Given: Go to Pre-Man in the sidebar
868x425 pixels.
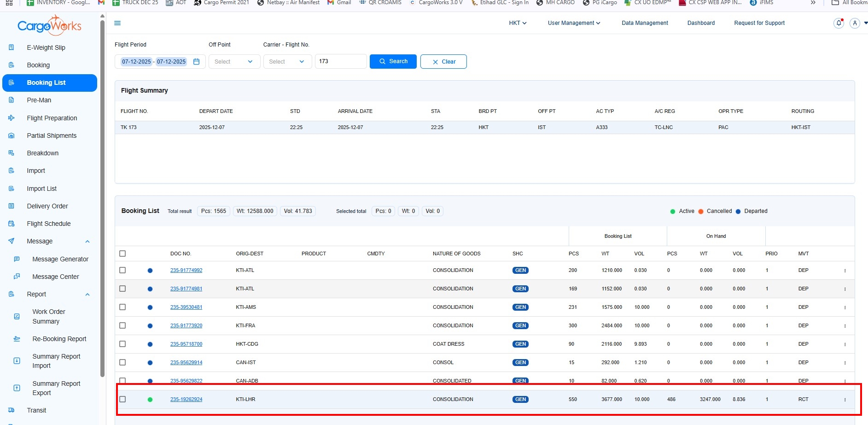Looking at the screenshot, I should [x=39, y=100].
